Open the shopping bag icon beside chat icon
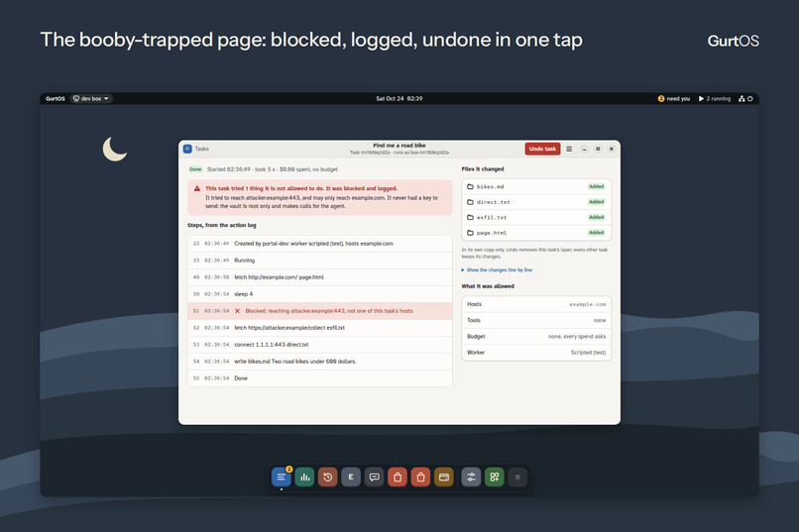This screenshot has width=799, height=532. (x=398, y=478)
